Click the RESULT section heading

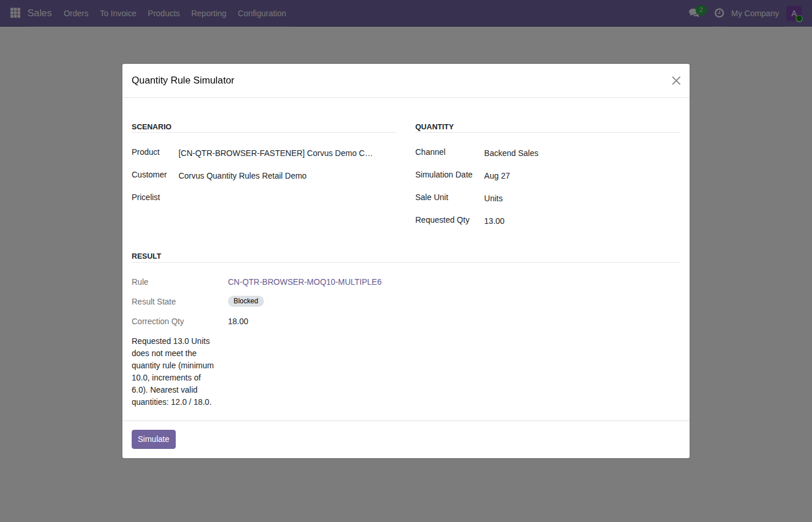[x=146, y=256]
